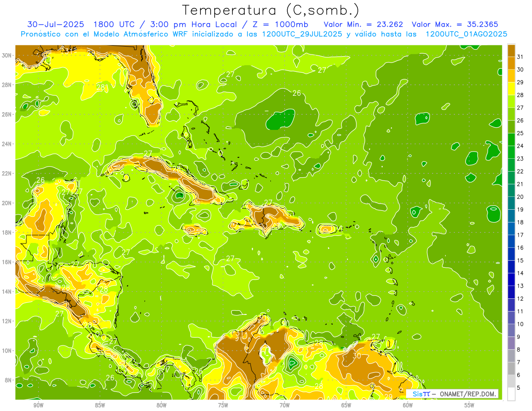The width and height of the screenshot is (532, 411).
Task: Click the '12N' latitude axis label
Action: pyautogui.click(x=7, y=321)
